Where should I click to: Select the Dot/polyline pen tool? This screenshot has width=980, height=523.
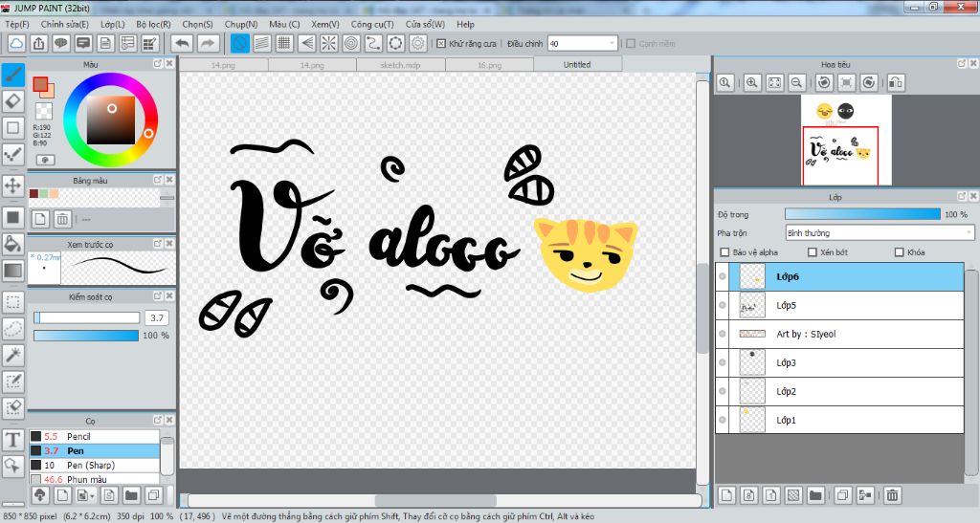pyautogui.click(x=13, y=154)
